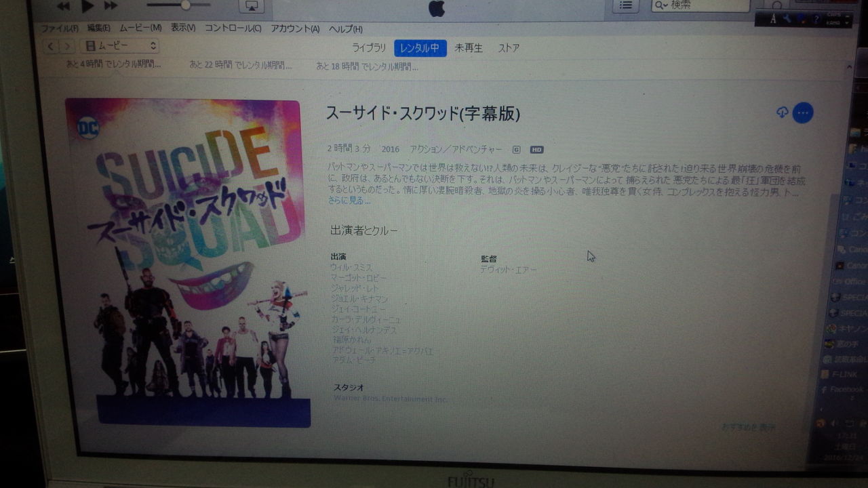This screenshot has height=488, width=868.
Task: Click cast member アドウェール・アキノエ=アグバエ
Action: (x=382, y=350)
